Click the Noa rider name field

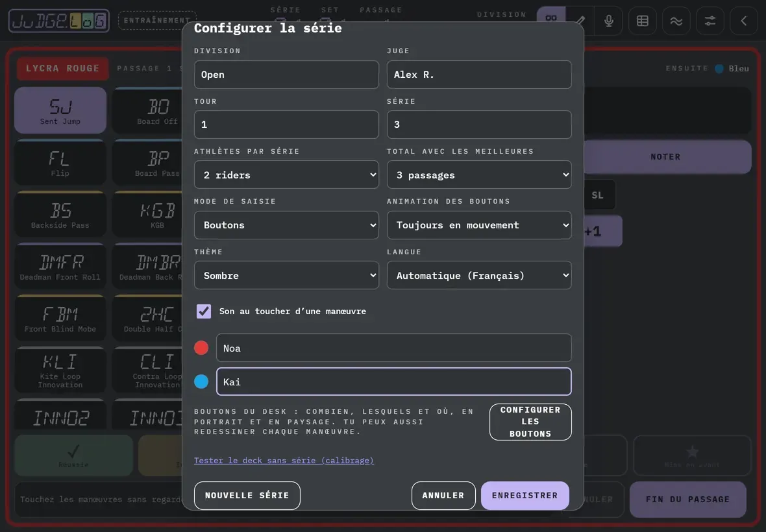coord(394,348)
